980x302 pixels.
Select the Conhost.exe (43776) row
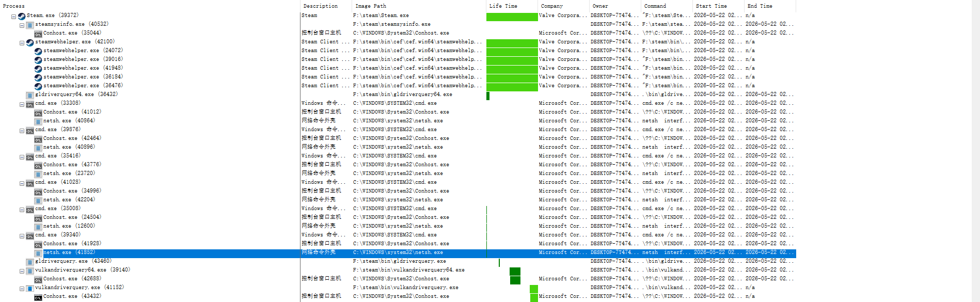pos(398,165)
